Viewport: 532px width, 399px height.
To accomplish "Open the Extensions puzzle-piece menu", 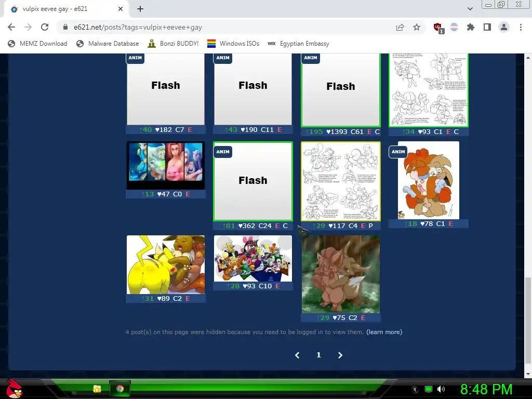I will pyautogui.click(x=471, y=27).
